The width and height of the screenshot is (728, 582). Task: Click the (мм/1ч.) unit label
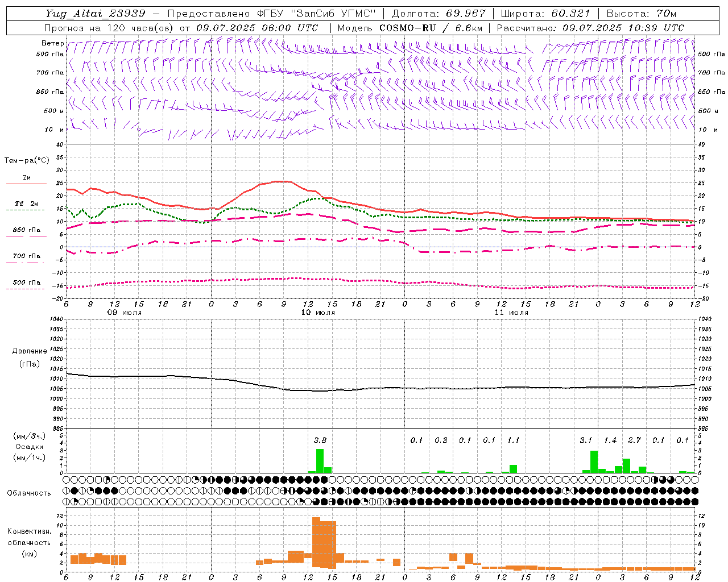[x=28, y=458]
